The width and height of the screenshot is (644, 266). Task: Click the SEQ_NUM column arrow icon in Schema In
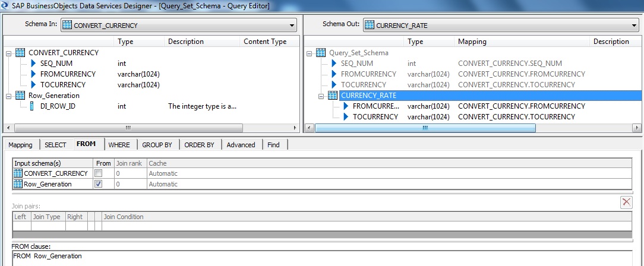click(x=34, y=63)
